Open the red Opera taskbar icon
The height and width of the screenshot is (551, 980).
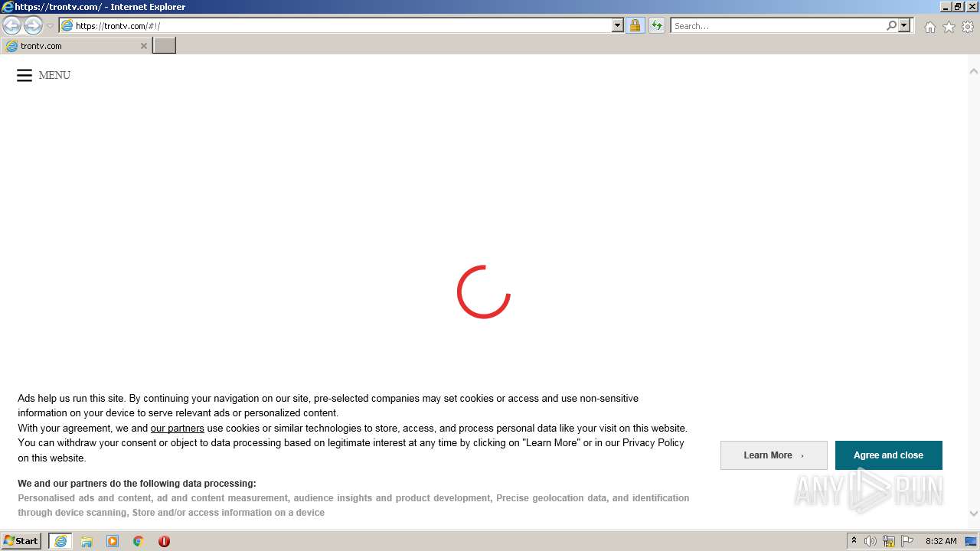coord(164,541)
